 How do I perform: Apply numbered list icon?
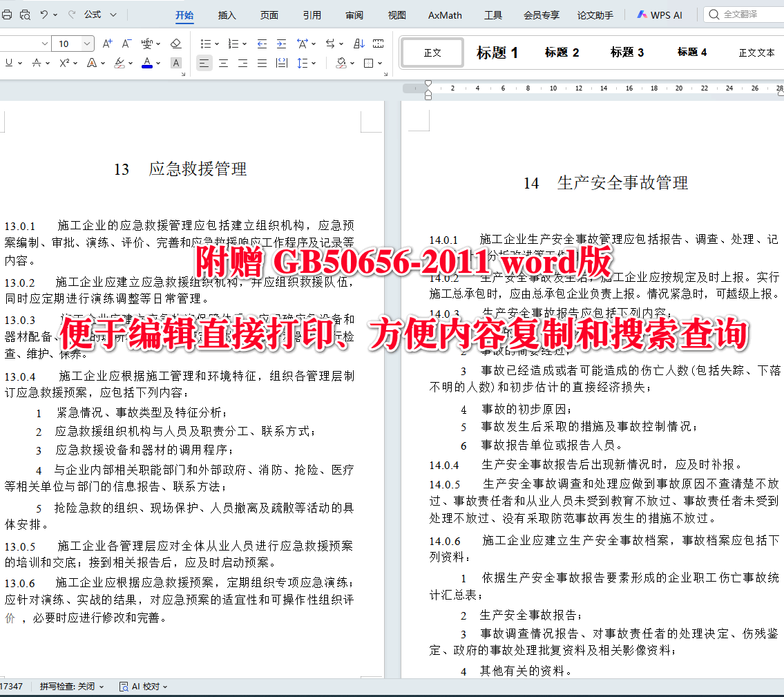(x=233, y=44)
